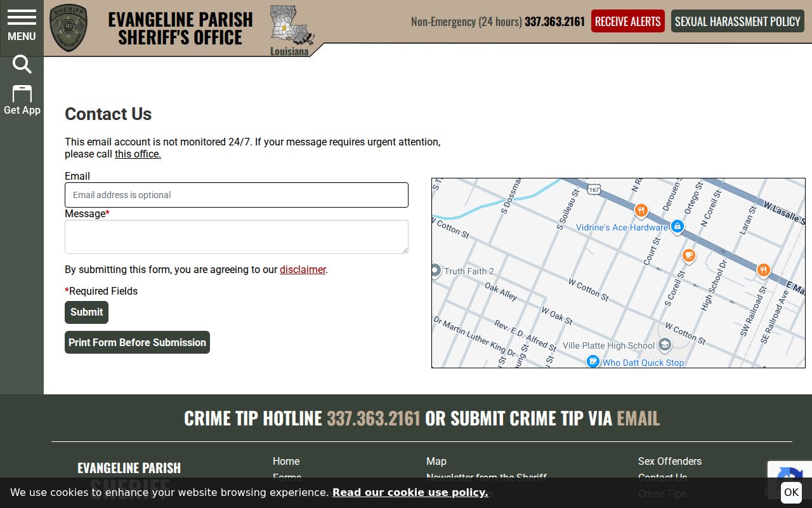
Task: Click the Who Datt Quick Stop marker
Action: tap(593, 362)
